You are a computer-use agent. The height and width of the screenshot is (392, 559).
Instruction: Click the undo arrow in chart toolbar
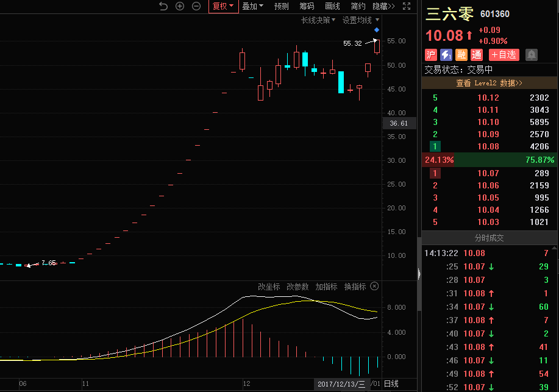pos(163,6)
